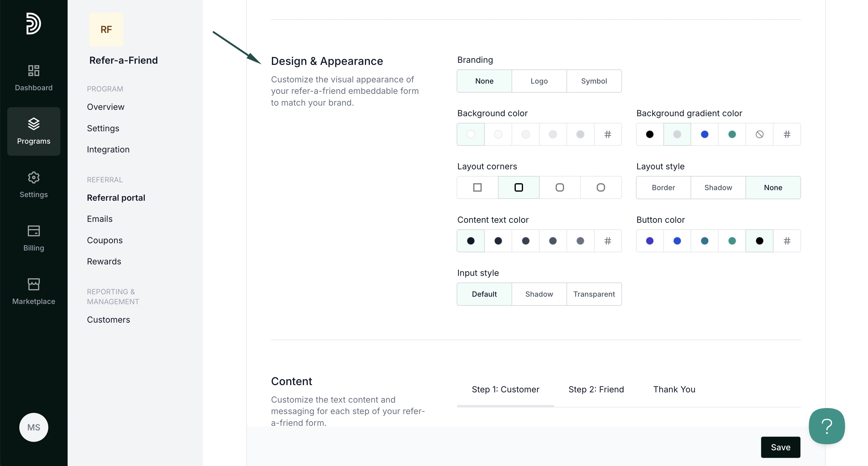Pick the teal button color swatch

[732, 241]
